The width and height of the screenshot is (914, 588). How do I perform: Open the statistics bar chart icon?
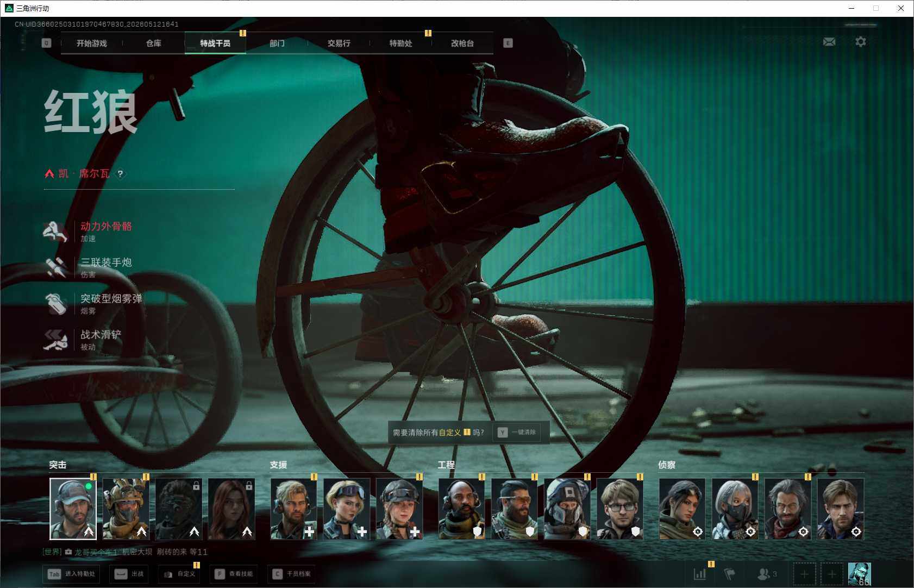(700, 573)
